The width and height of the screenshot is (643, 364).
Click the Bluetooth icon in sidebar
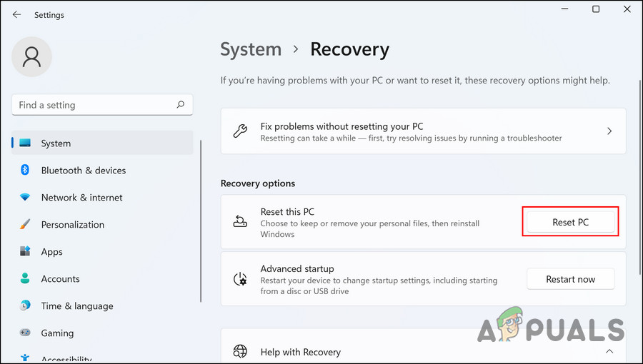[25, 170]
